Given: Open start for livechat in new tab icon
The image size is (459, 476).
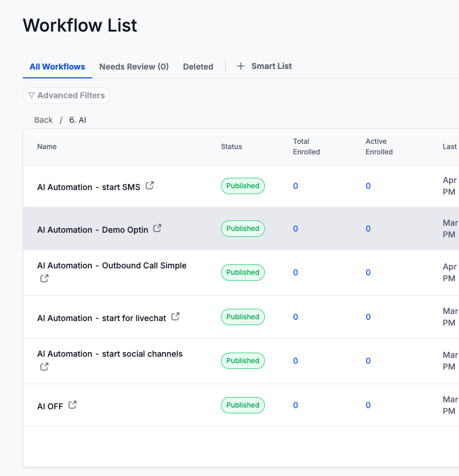Looking at the screenshot, I should (x=175, y=317).
